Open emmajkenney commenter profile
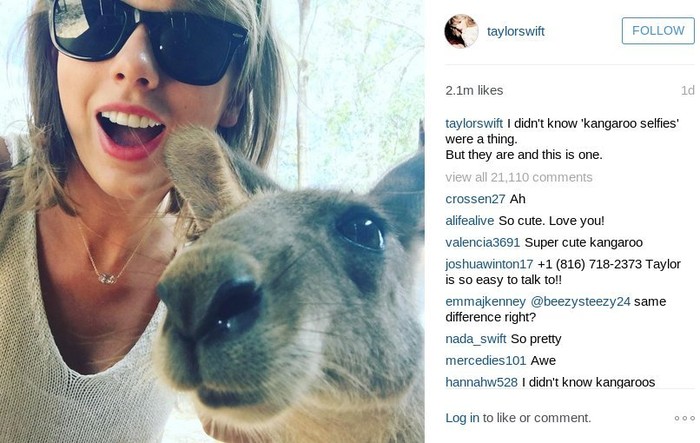This screenshot has width=700, height=443. pos(486,301)
